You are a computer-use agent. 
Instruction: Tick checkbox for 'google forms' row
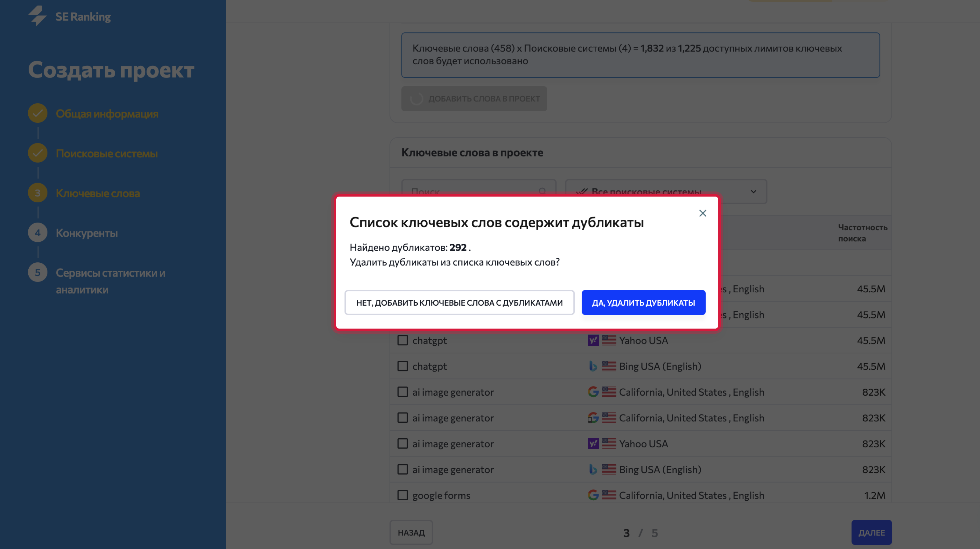402,495
